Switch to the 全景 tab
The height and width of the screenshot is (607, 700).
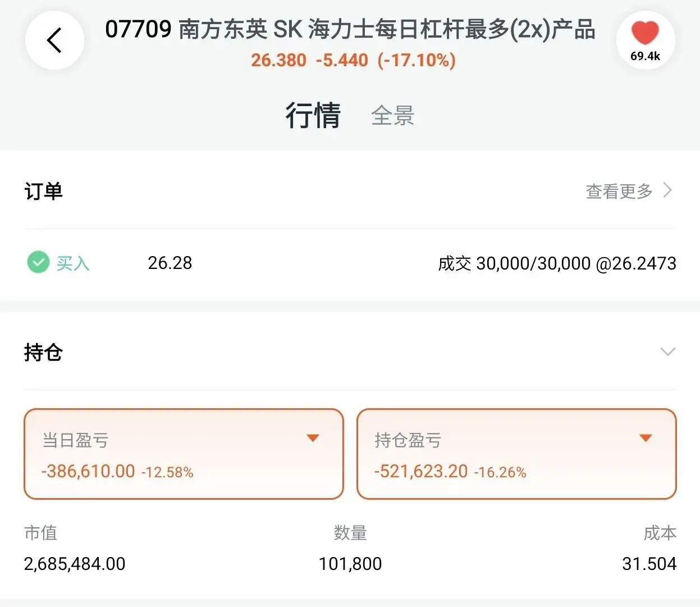392,116
